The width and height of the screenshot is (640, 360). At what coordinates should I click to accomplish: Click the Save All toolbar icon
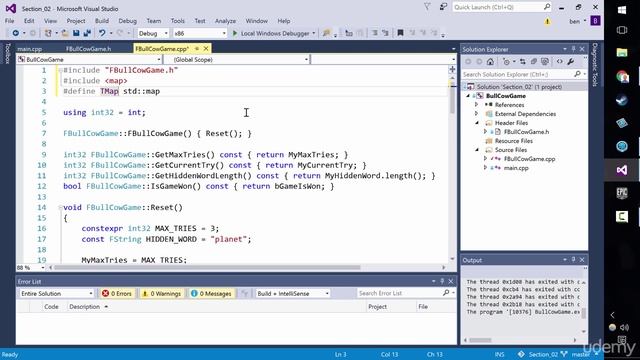click(87, 33)
